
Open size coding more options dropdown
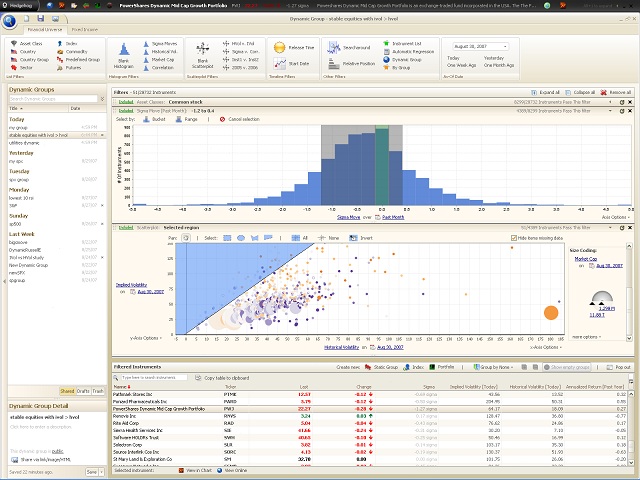[587, 337]
